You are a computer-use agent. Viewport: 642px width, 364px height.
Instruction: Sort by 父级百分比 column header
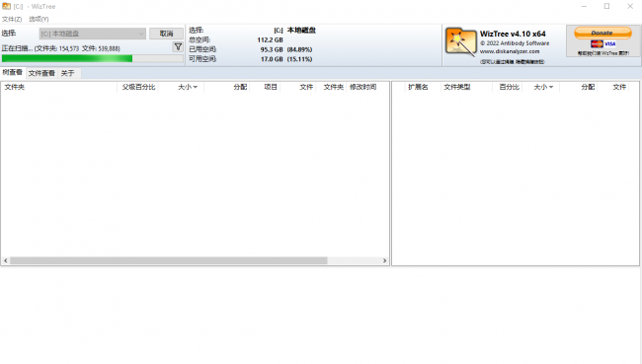138,87
